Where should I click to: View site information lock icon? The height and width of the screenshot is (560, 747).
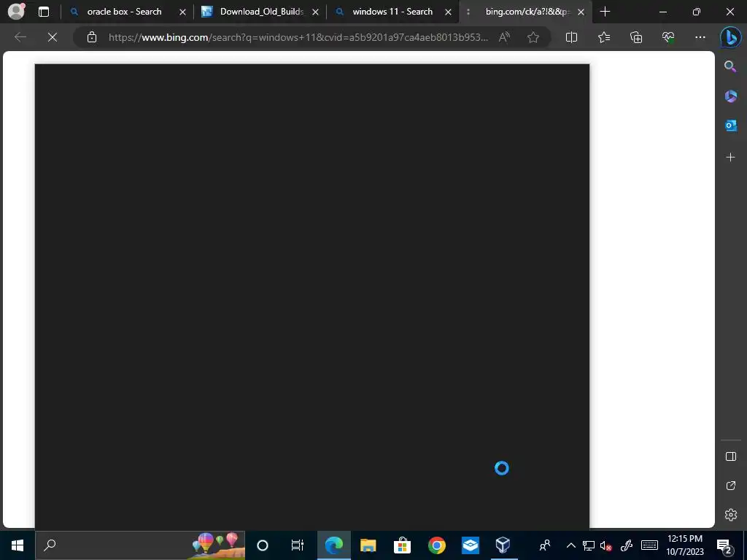click(x=92, y=37)
